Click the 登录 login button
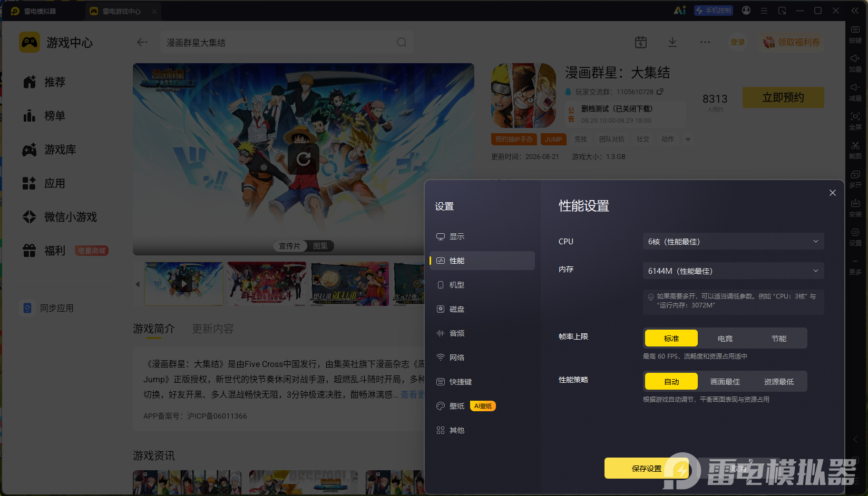The image size is (868, 496). (738, 42)
